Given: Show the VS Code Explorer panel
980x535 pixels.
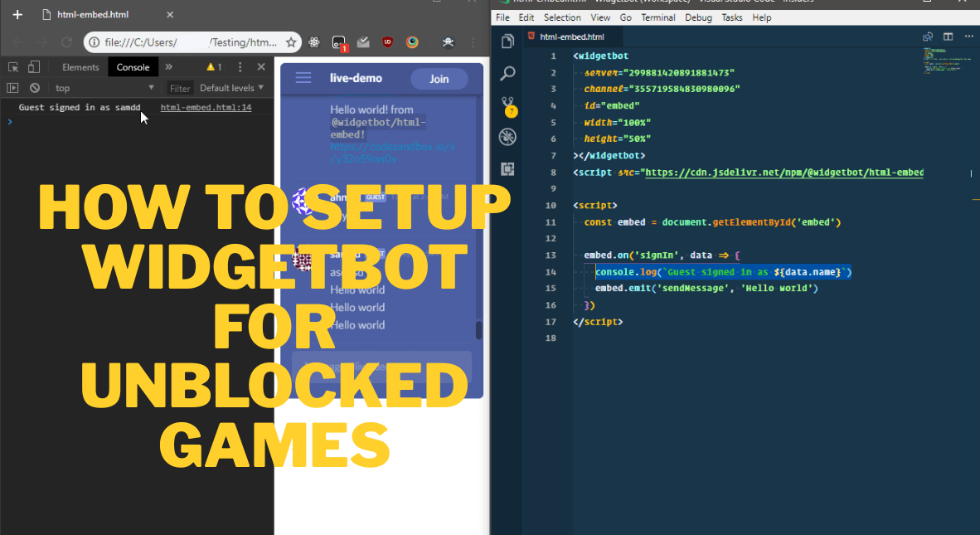Looking at the screenshot, I should (x=507, y=41).
